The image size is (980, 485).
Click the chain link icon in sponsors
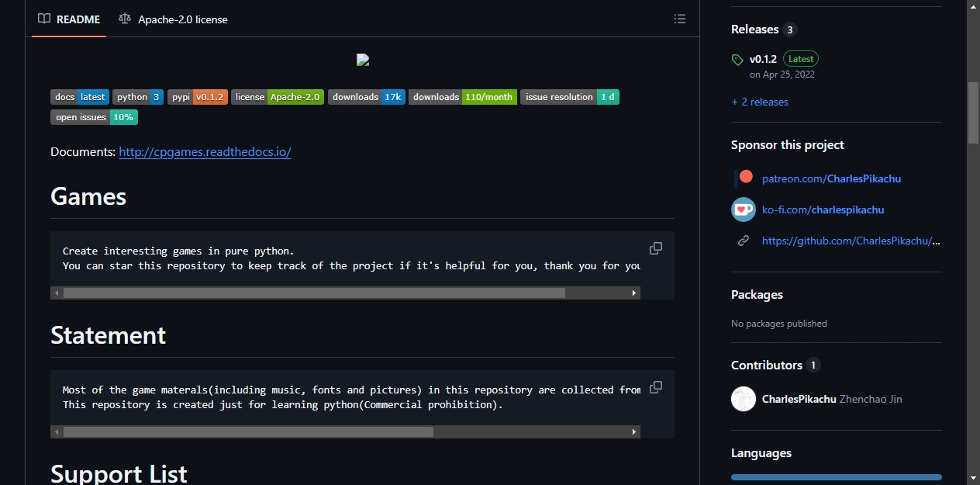[744, 241]
